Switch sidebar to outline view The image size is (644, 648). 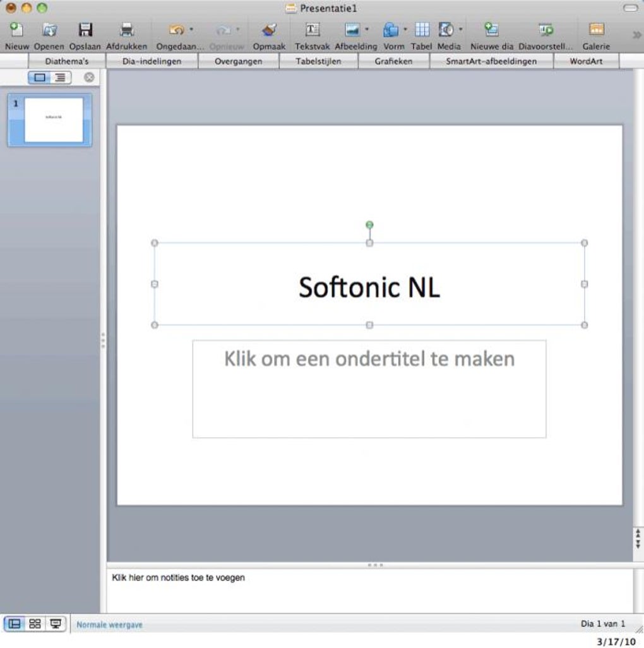tap(61, 77)
